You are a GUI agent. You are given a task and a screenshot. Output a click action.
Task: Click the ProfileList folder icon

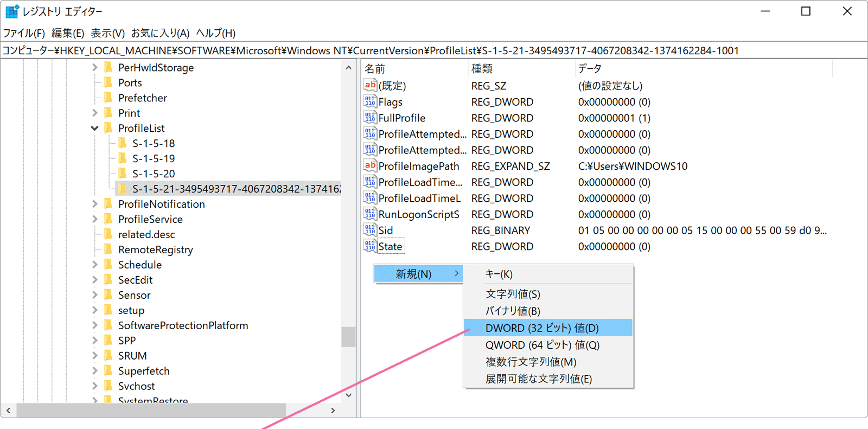(x=108, y=128)
